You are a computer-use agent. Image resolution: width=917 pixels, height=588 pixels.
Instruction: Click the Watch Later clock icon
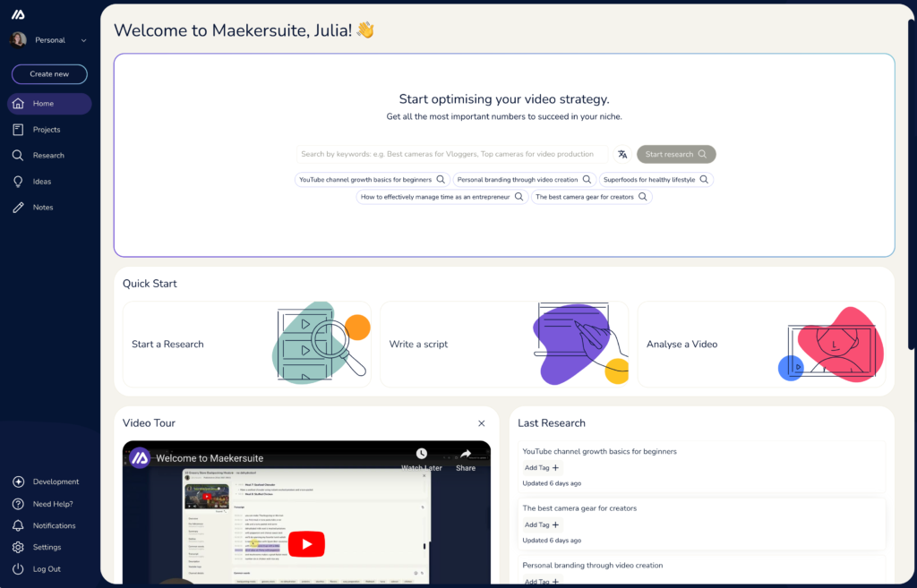point(422,454)
